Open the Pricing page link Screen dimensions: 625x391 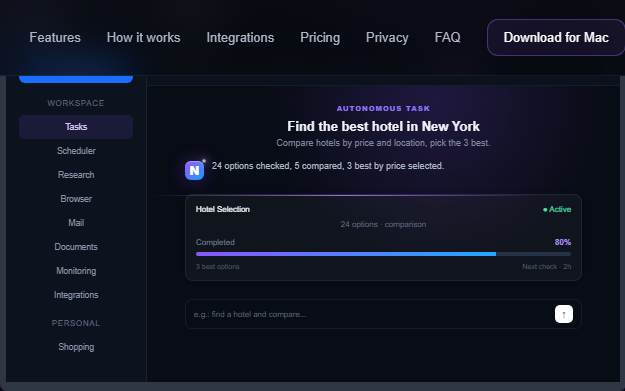320,37
